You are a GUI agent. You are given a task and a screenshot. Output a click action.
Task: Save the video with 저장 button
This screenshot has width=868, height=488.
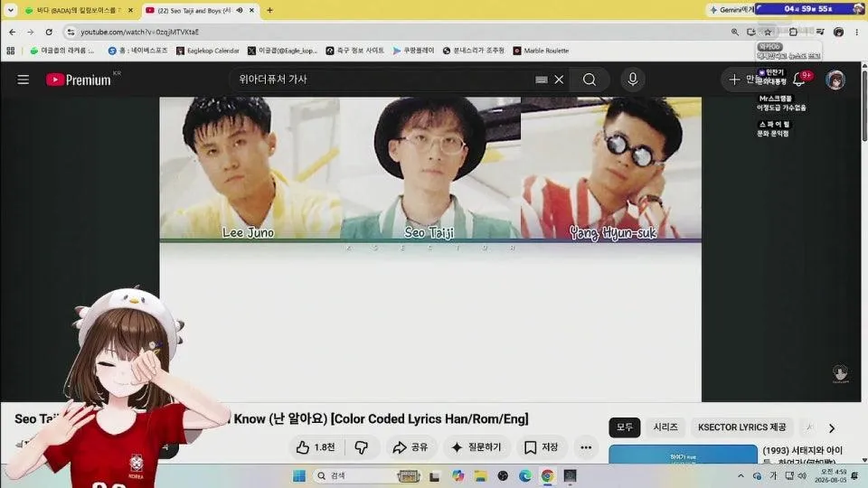tap(541, 447)
